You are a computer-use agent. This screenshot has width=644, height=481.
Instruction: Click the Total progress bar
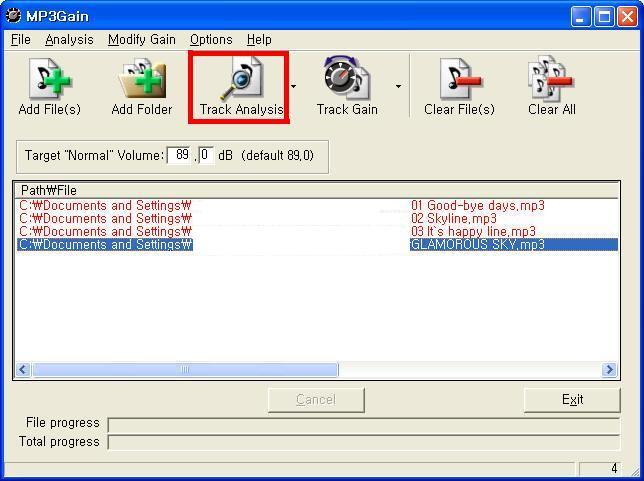click(363, 442)
